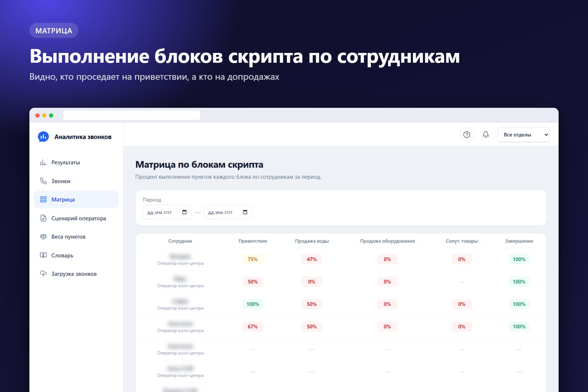The height and width of the screenshot is (392, 588).
Task: Select Сценарий оператора in sidebar
Action: [76, 218]
